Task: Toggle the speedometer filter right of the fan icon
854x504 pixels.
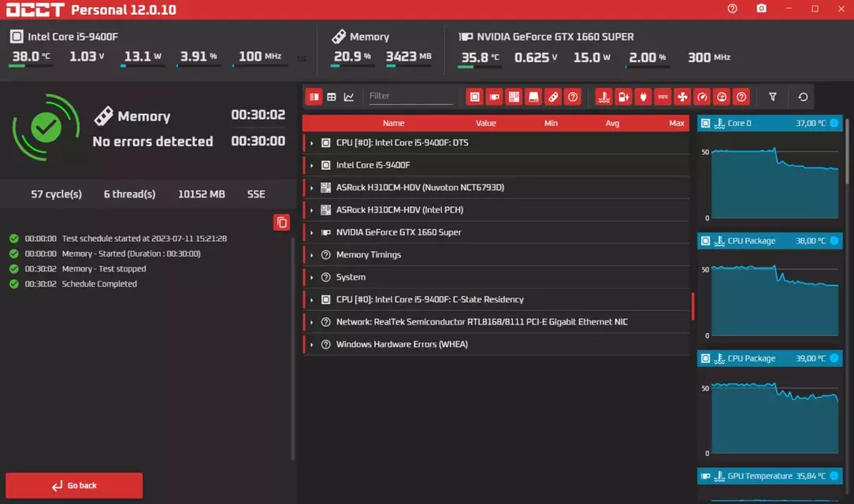Action: [x=702, y=97]
